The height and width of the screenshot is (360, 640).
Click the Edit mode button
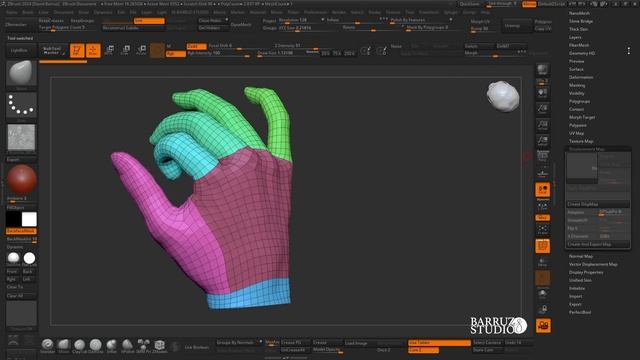coord(77,50)
